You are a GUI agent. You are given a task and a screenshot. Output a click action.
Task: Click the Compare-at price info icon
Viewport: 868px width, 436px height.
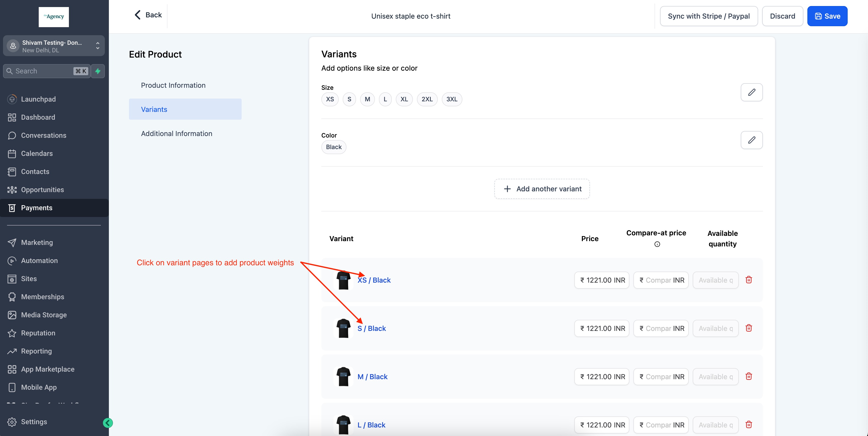(657, 244)
